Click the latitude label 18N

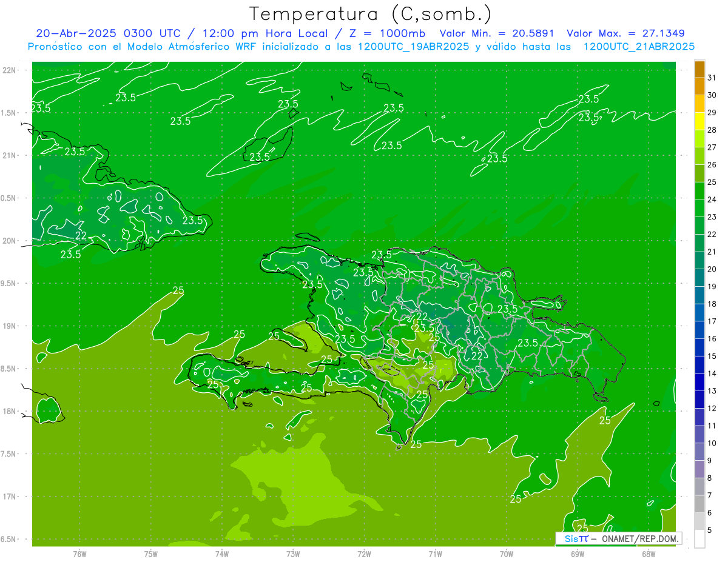(x=10, y=412)
